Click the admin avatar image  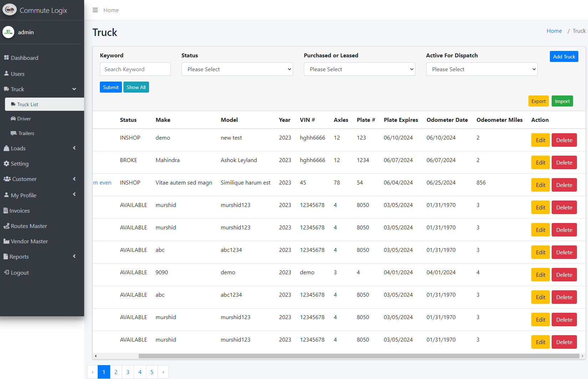click(9, 32)
